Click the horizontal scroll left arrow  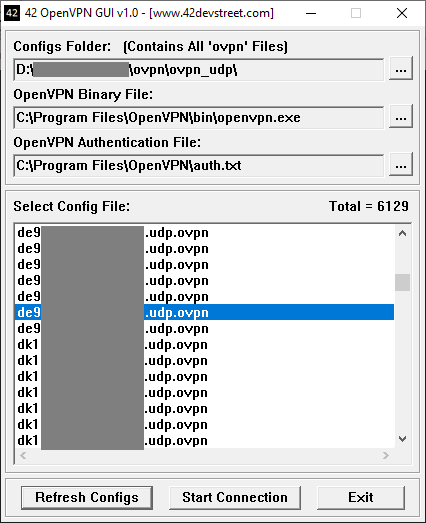(23, 456)
